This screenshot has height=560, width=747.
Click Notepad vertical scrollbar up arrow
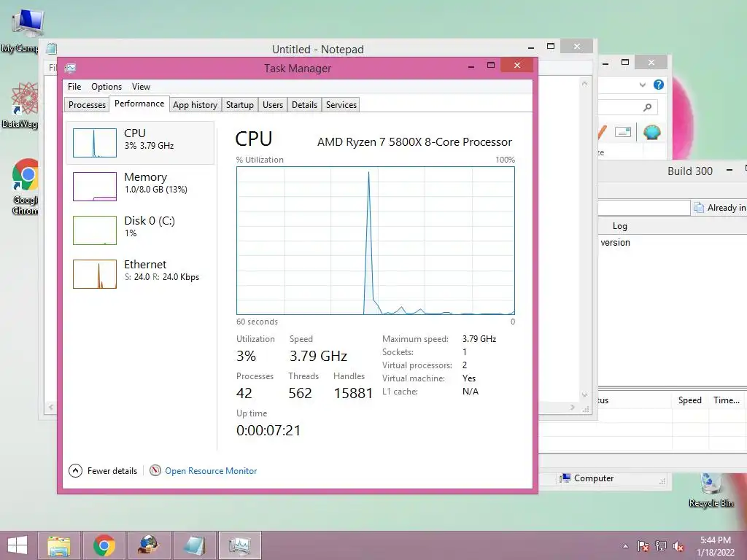tap(584, 83)
